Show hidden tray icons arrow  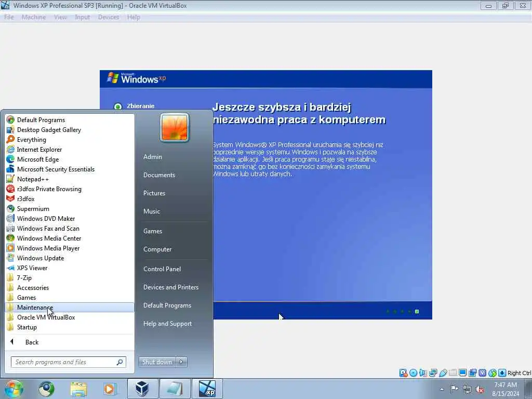442,390
